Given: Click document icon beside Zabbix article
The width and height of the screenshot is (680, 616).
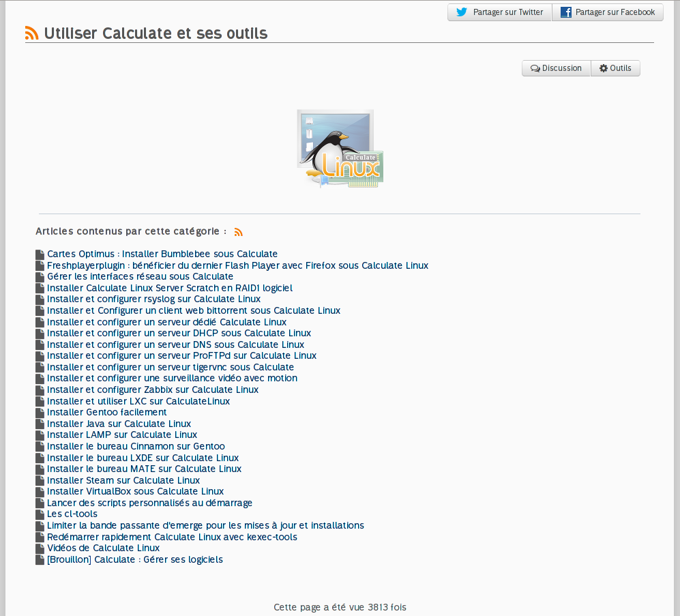Looking at the screenshot, I should pos(40,390).
